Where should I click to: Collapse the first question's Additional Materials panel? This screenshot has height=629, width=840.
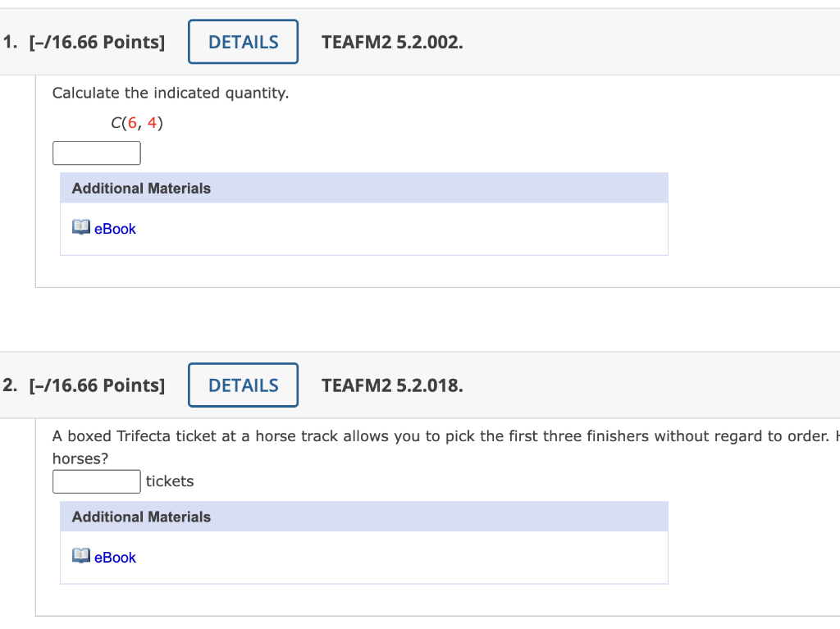141,188
